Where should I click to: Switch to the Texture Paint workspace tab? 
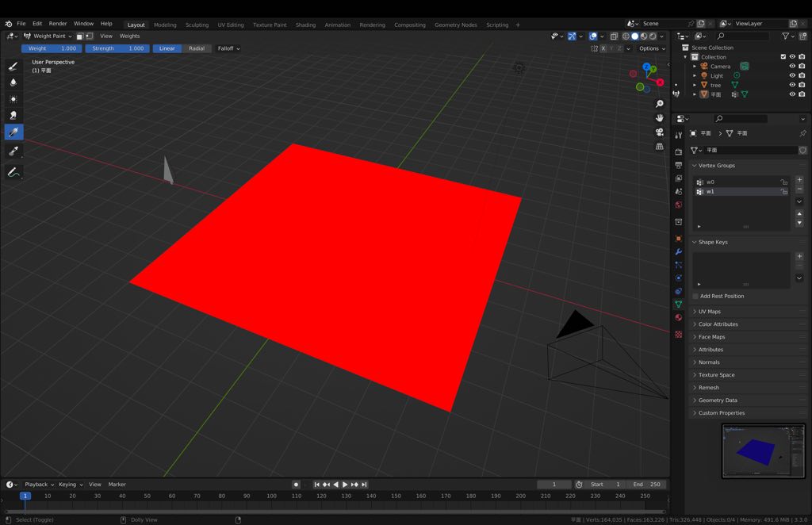pyautogui.click(x=270, y=25)
